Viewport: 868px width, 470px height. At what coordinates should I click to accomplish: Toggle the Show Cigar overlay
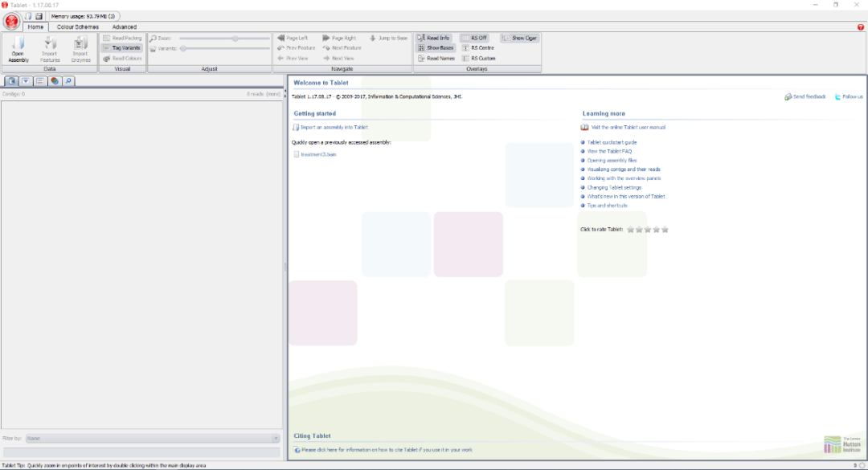(x=519, y=39)
